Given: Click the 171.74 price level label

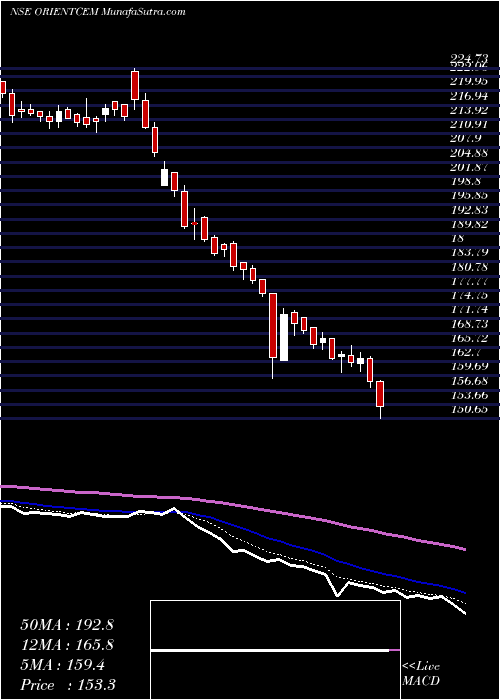Looking at the screenshot, I should tap(468, 309).
